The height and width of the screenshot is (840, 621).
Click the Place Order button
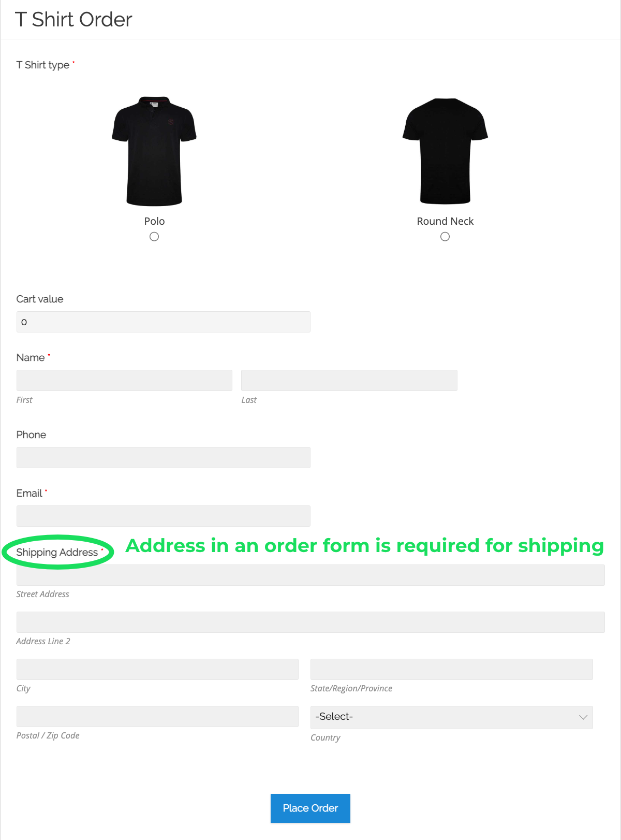pos(310,808)
